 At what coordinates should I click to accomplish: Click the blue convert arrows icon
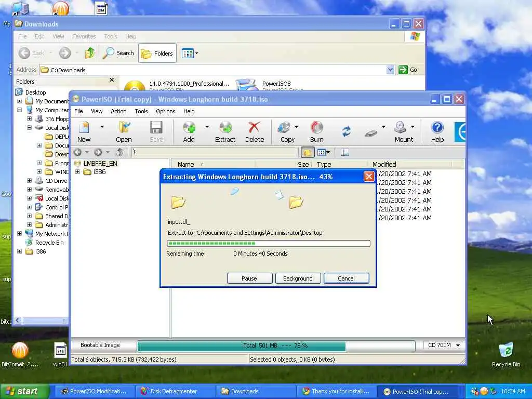point(347,131)
